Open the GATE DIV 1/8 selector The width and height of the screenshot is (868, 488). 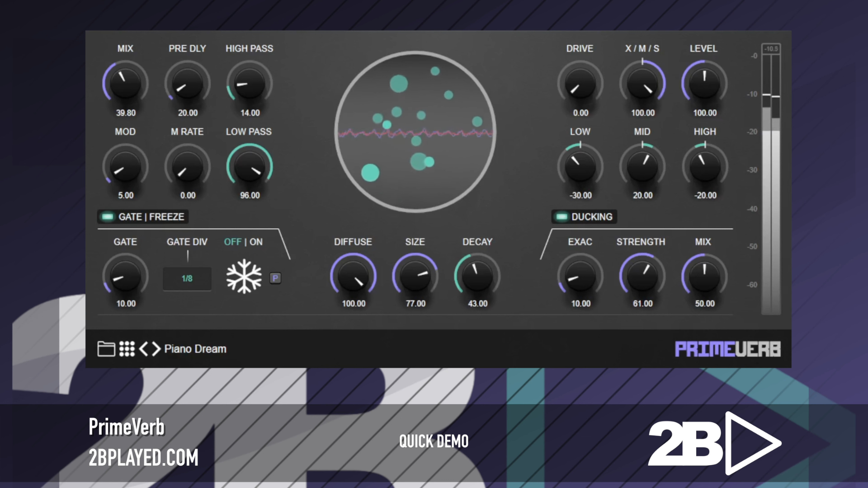tap(187, 278)
